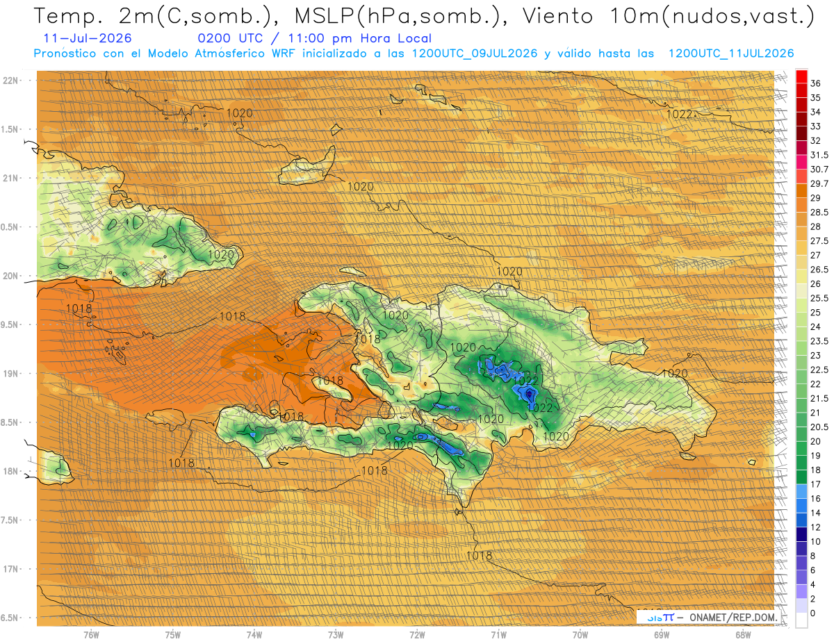The image size is (834, 644).
Task: Click the '75W' longitude axis label
Action: [x=172, y=636]
